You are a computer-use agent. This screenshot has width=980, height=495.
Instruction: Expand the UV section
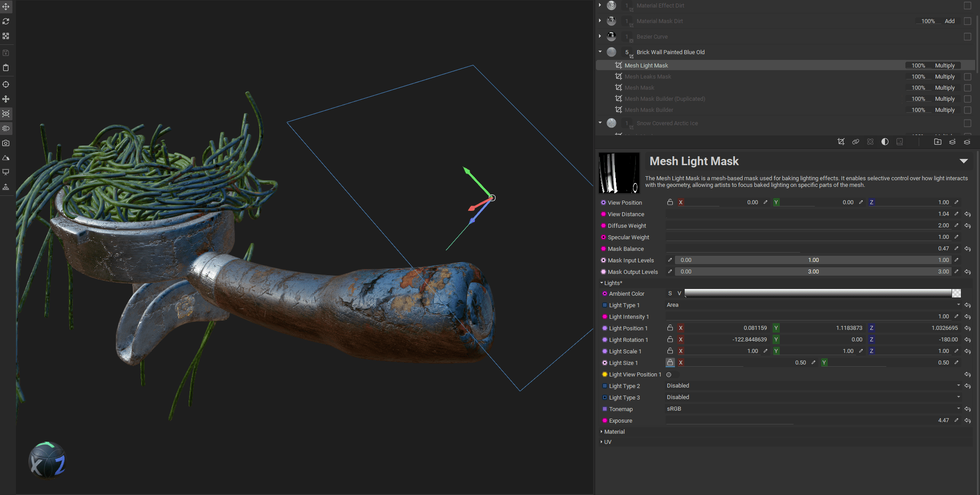click(x=607, y=442)
